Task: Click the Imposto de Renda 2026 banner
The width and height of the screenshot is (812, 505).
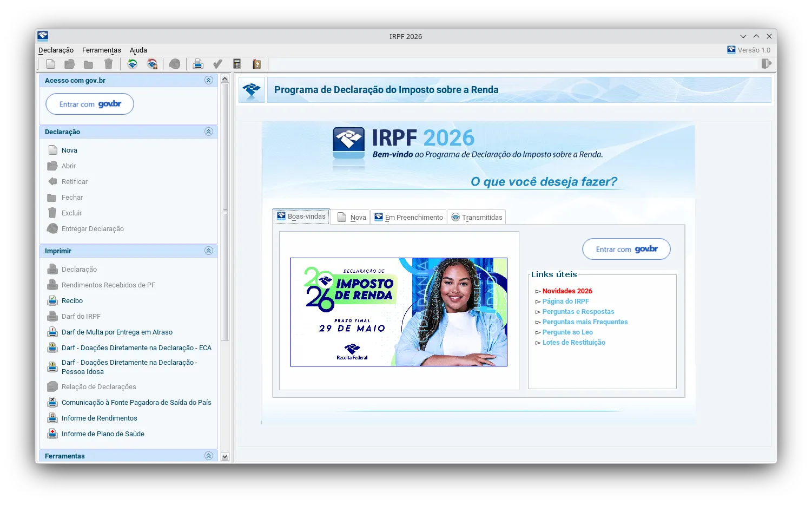Action: (x=399, y=312)
